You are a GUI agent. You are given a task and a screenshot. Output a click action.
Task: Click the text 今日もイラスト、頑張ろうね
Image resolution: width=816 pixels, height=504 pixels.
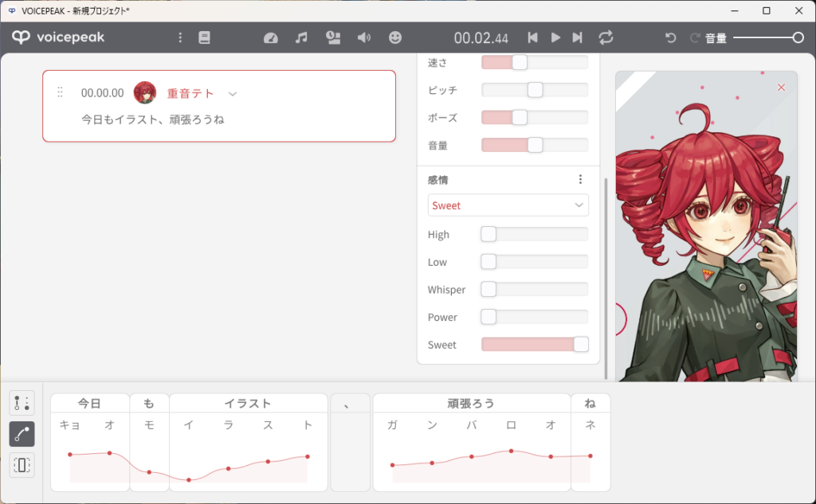pos(152,119)
